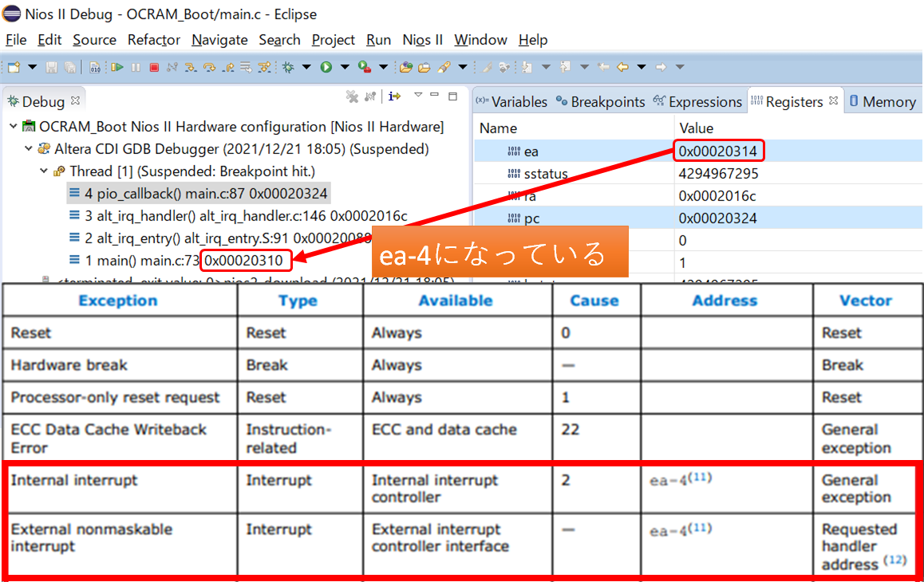
Task: Toggle Instruction Stepping Mode in the Debug view
Action: coord(394,96)
